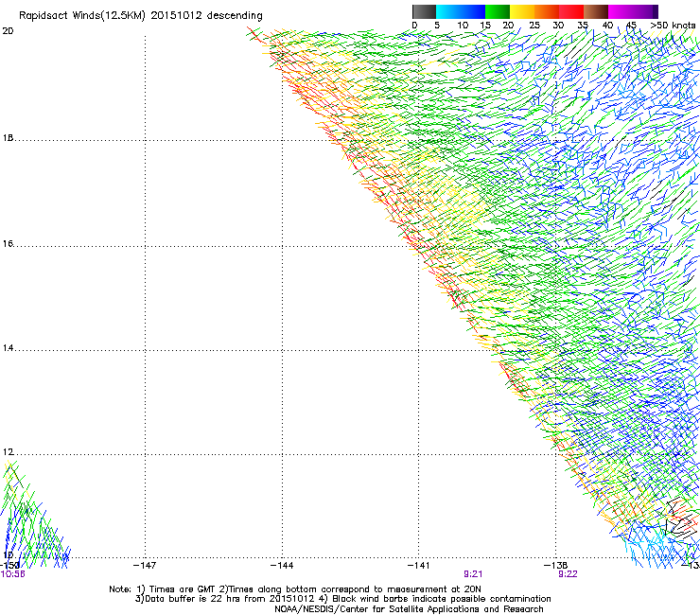This screenshot has width=700, height=615.
Task: Click the orange 25-30 knots legend color
Action: (547, 11)
